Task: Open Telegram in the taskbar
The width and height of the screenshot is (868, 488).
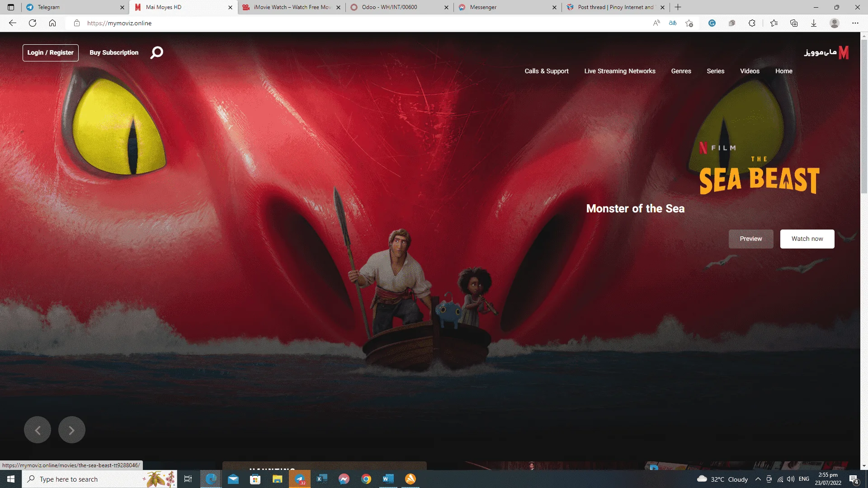Action: click(x=300, y=479)
